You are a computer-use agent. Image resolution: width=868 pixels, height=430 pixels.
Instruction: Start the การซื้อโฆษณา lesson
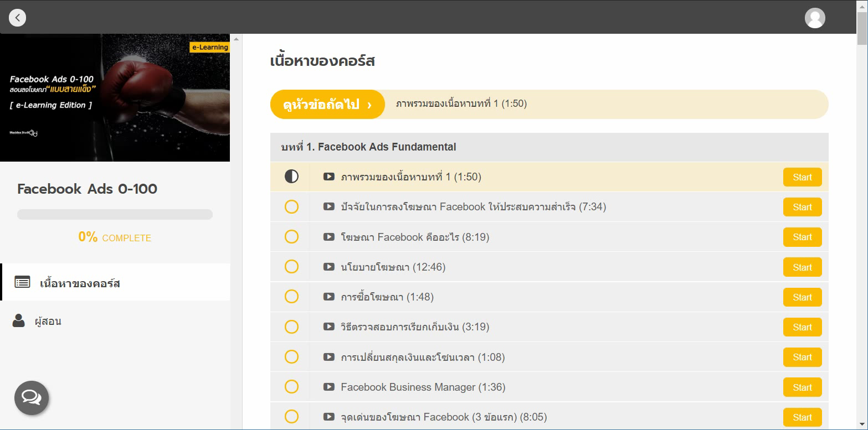click(802, 297)
